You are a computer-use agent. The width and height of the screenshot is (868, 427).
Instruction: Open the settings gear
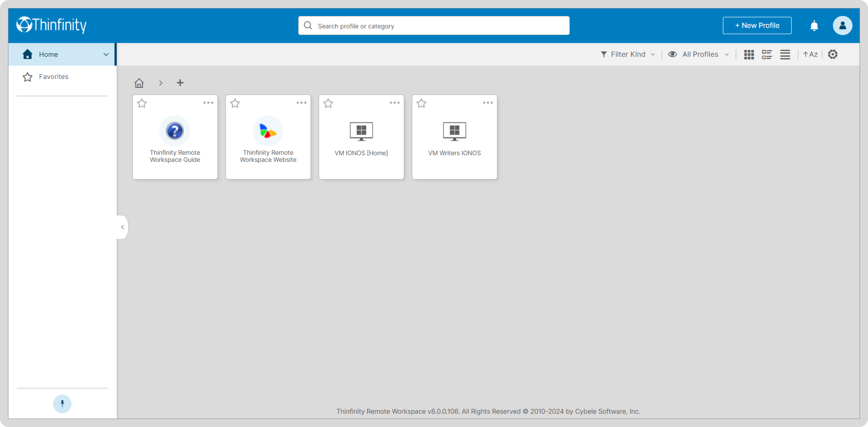coord(833,54)
